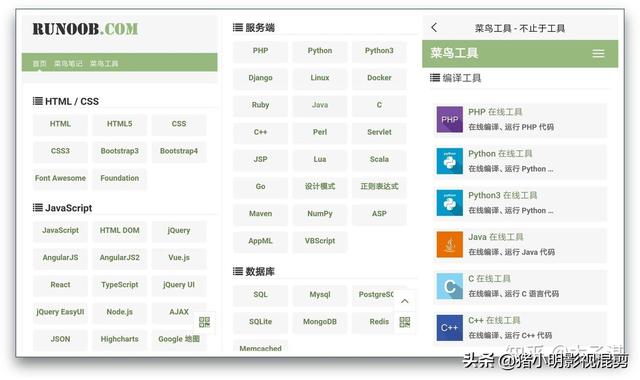This screenshot has width=640, height=380.
Task: Open the NumPy tutorial
Action: (x=320, y=214)
